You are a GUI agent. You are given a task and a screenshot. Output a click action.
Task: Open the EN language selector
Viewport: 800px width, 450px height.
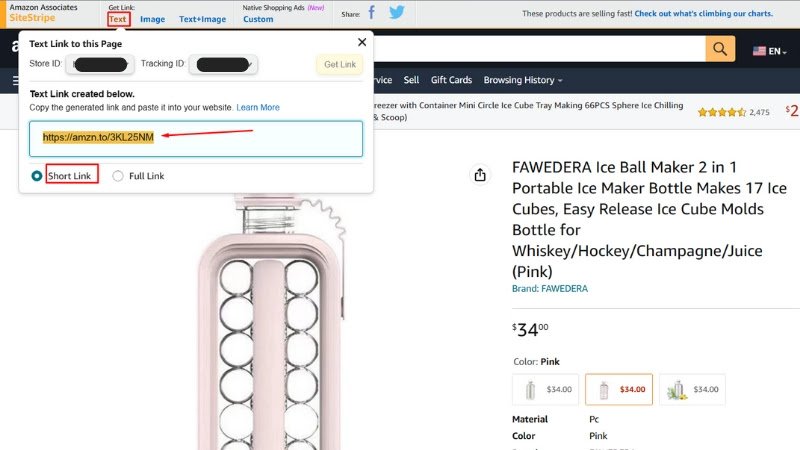(x=772, y=50)
